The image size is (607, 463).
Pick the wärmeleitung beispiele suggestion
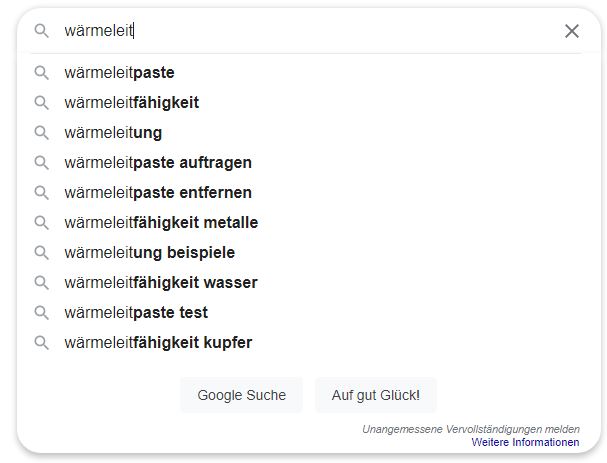tap(149, 253)
